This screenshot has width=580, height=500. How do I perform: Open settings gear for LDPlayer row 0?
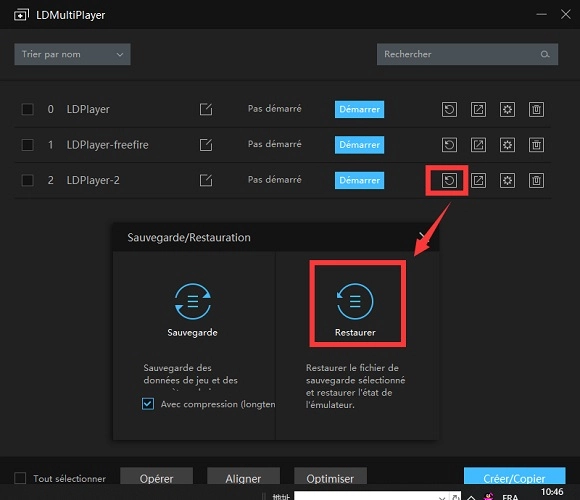[507, 109]
